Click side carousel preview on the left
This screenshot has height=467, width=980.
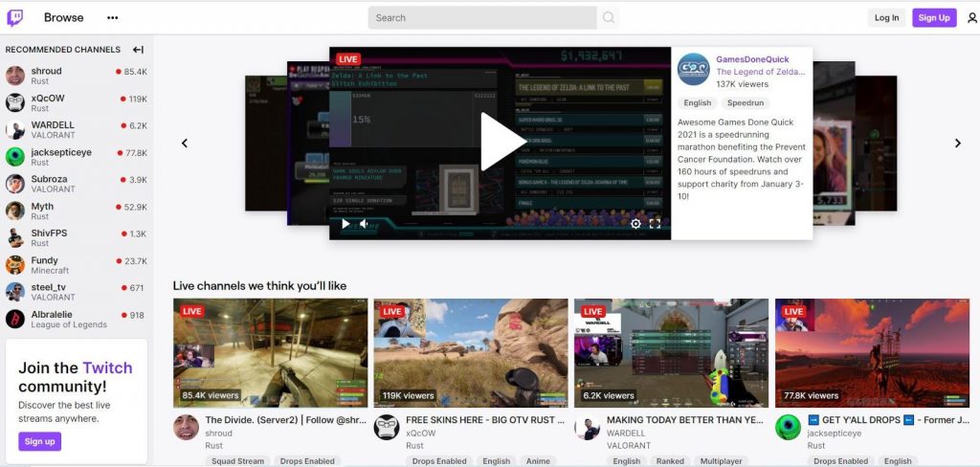click(x=308, y=144)
